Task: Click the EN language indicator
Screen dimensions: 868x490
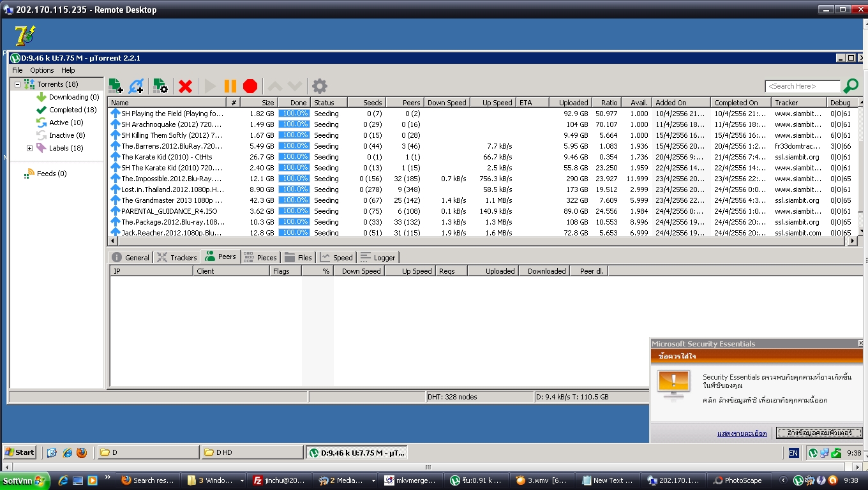Action: [793, 453]
